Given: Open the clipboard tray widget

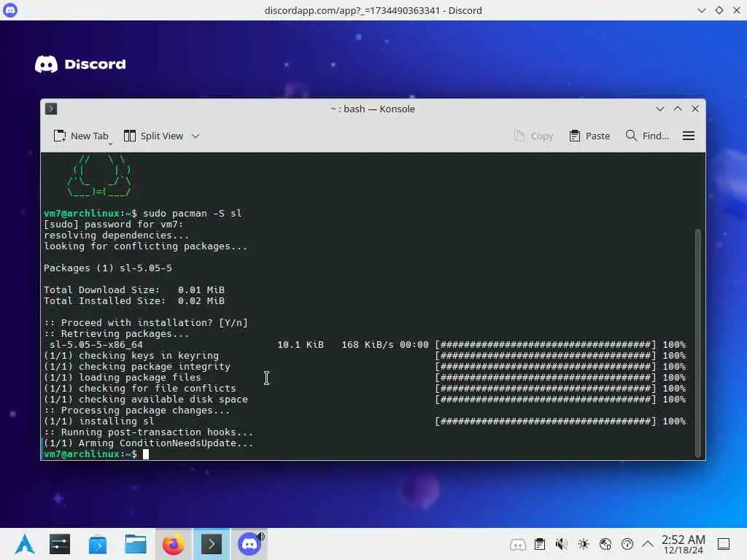Looking at the screenshot, I should [540, 544].
